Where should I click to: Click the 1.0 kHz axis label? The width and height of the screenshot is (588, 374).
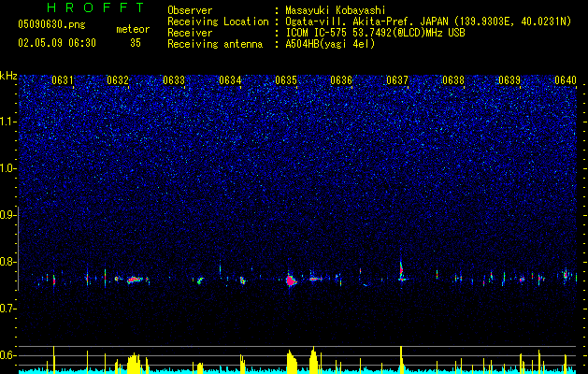click(x=7, y=168)
